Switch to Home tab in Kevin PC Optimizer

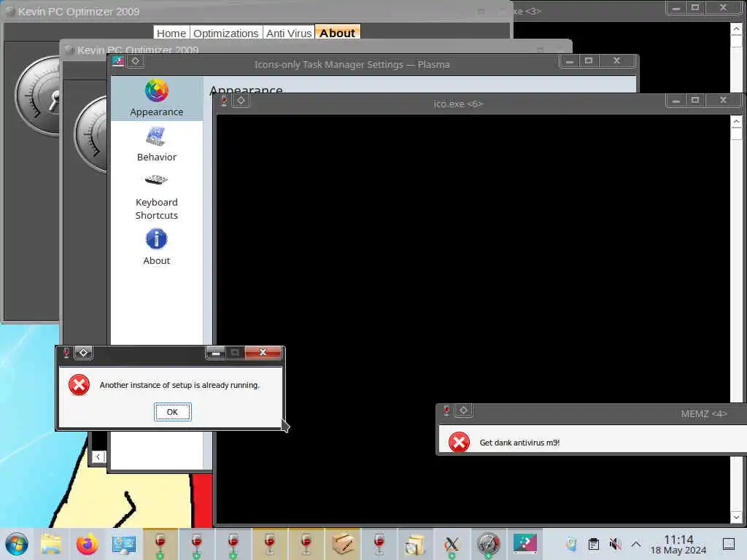pos(171,33)
